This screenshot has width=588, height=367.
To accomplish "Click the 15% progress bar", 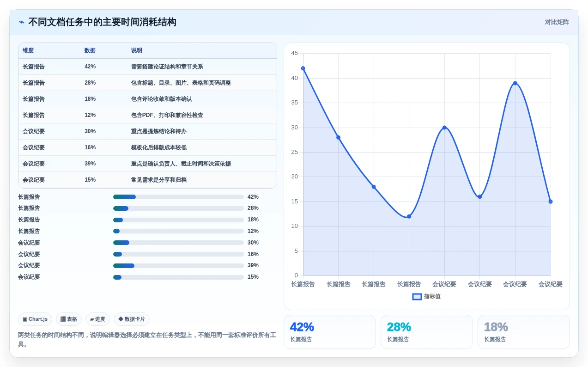I will 178,277.
